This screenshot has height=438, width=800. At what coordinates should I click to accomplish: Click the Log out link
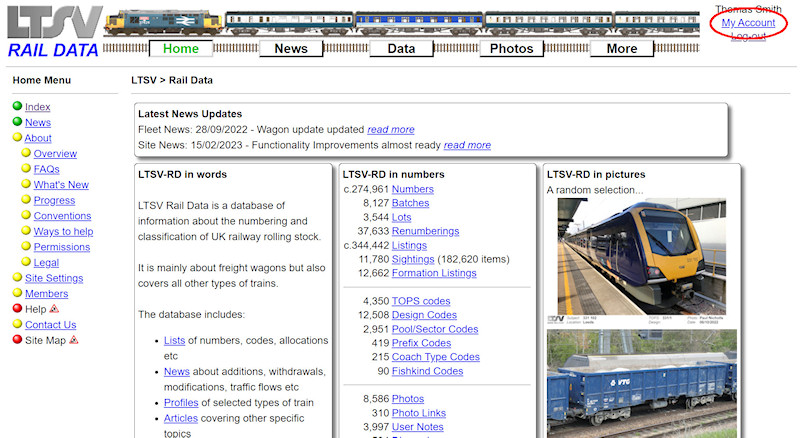pos(748,36)
